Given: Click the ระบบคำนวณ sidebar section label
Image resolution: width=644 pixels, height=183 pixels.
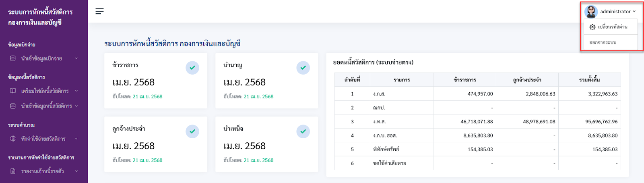Looking at the screenshot, I should coord(21,125).
